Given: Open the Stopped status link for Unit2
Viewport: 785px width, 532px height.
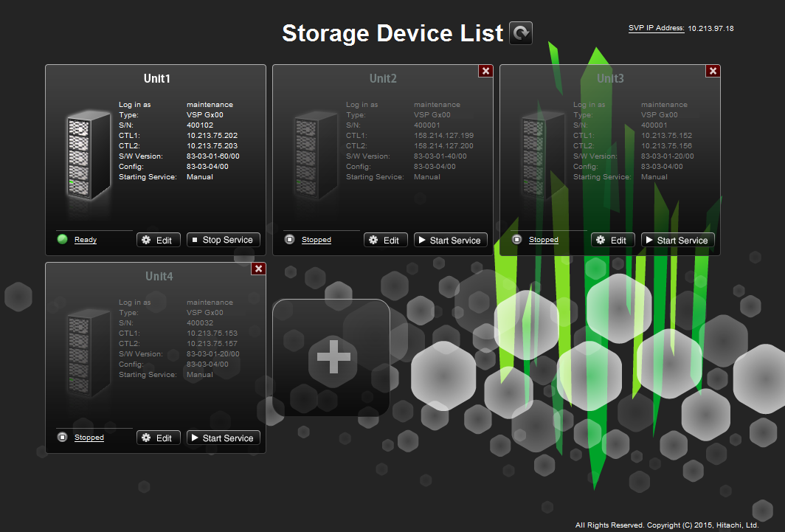Looking at the screenshot, I should tap(317, 240).
